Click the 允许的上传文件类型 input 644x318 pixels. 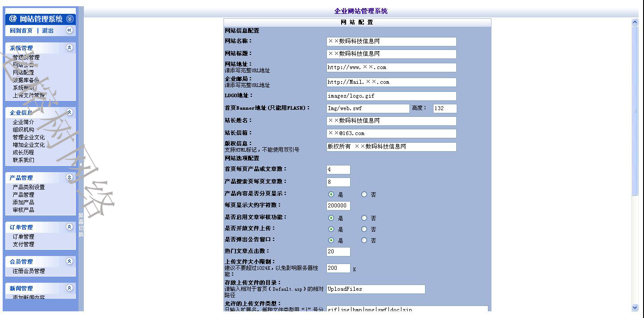coord(407,309)
